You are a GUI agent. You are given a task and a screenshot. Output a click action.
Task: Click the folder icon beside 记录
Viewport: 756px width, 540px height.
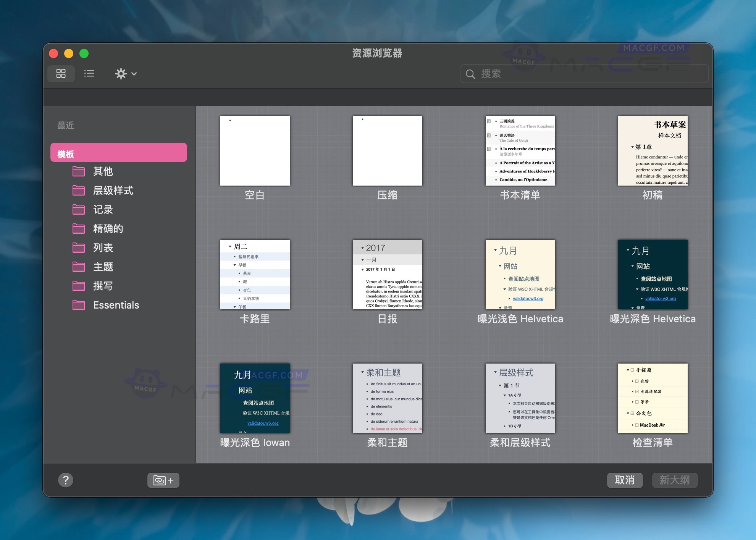(78, 209)
